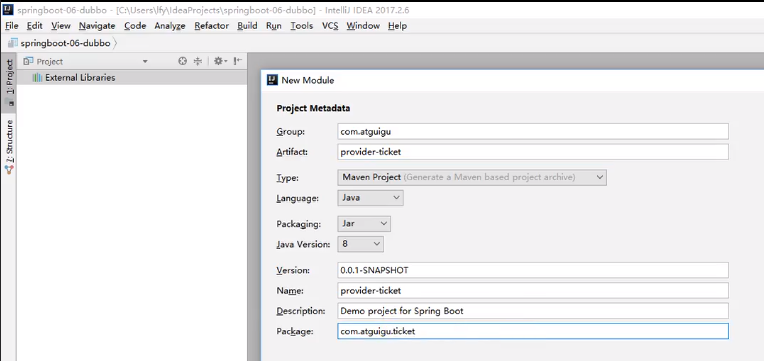Click the Project Metadata heading
Image resolution: width=764 pixels, height=361 pixels.
point(313,108)
